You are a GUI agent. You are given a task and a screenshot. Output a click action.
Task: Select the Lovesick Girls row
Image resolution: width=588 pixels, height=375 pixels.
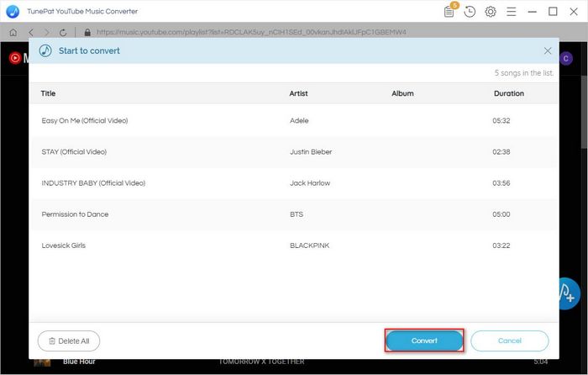pos(294,246)
